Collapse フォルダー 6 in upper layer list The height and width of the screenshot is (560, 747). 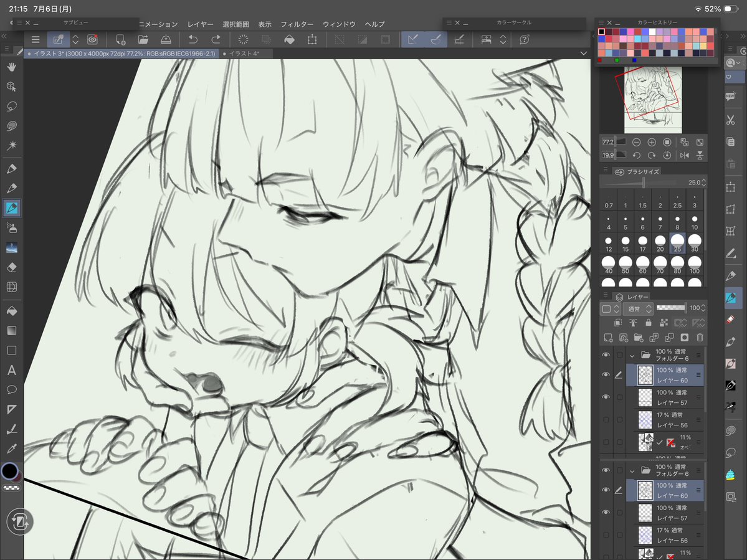632,355
